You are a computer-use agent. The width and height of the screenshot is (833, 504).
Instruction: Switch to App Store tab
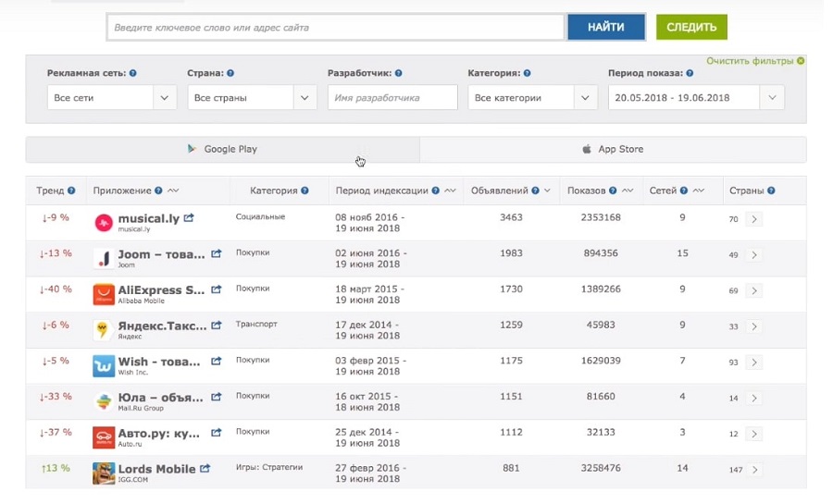click(x=613, y=149)
